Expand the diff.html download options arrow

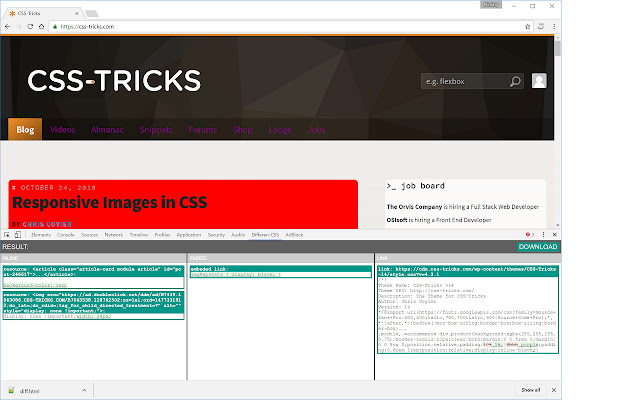coord(84,390)
